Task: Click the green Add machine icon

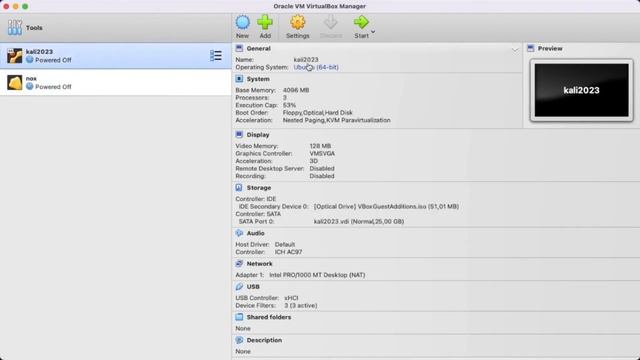Action: click(x=265, y=22)
